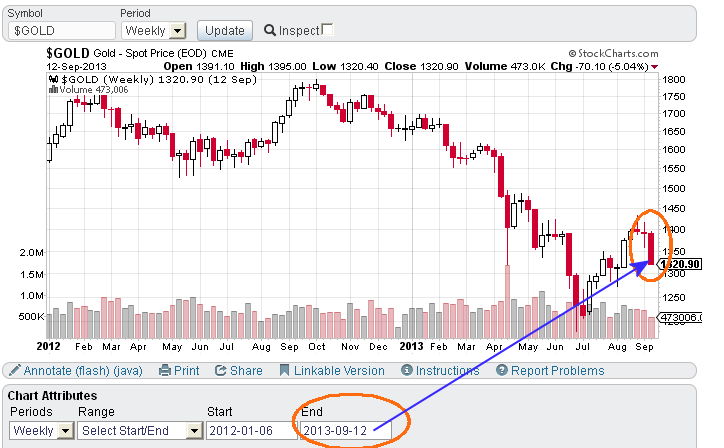724x448 pixels.
Task: Click the Update button
Action: point(225,31)
